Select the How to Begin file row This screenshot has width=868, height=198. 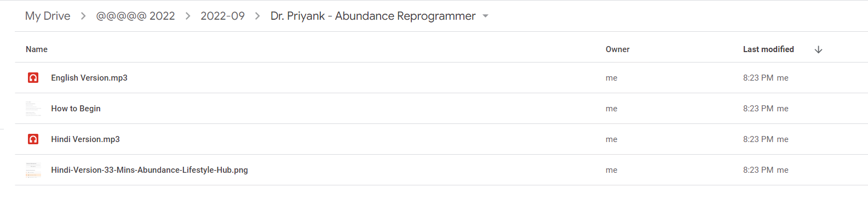[441, 109]
